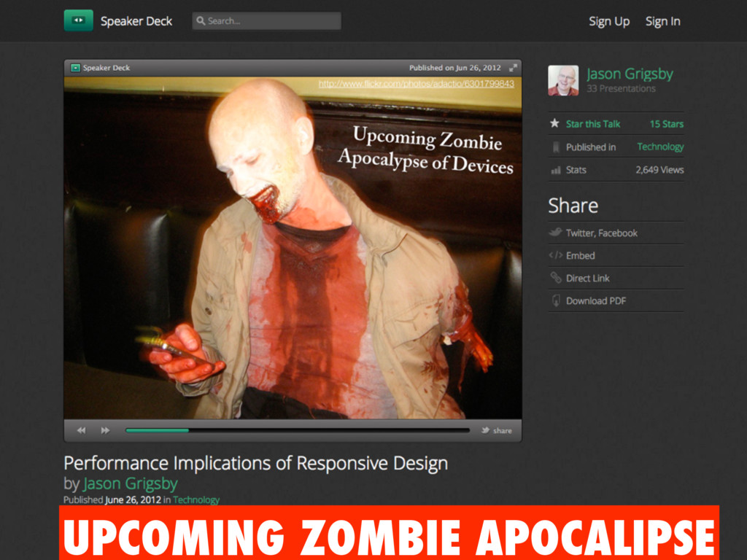Click the code brackets Embed icon

pyautogui.click(x=555, y=255)
